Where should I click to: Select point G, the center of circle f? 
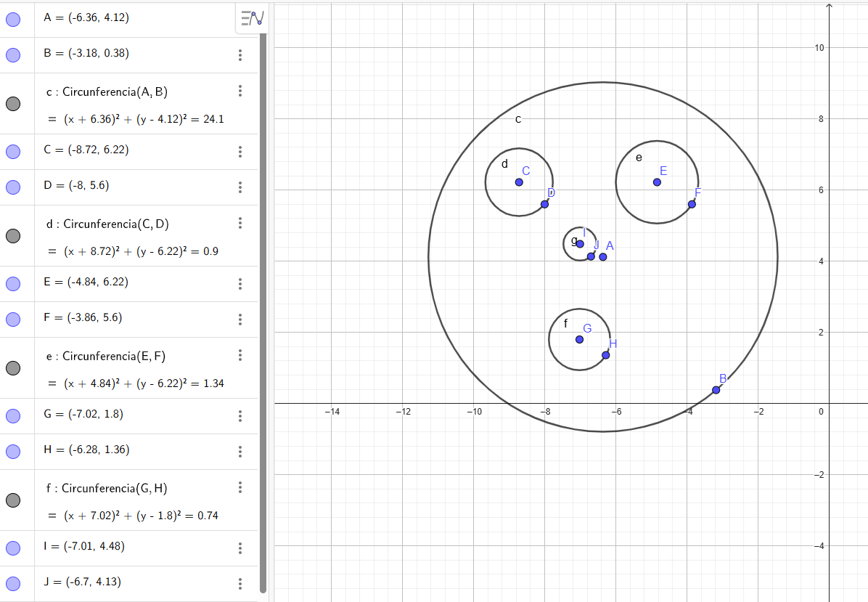tap(579, 339)
